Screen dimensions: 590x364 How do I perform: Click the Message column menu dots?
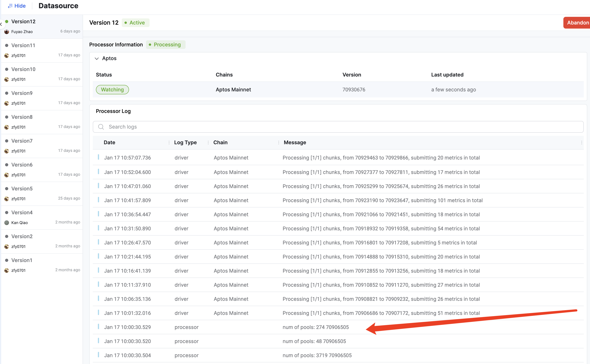pyautogui.click(x=582, y=142)
